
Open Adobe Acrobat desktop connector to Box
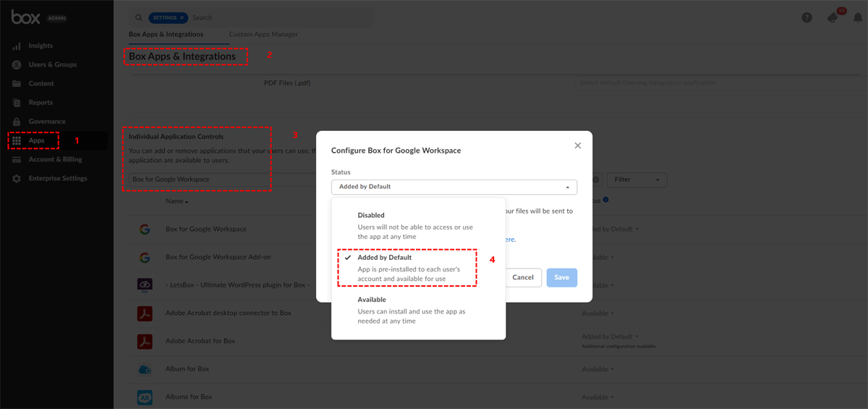[x=229, y=313]
